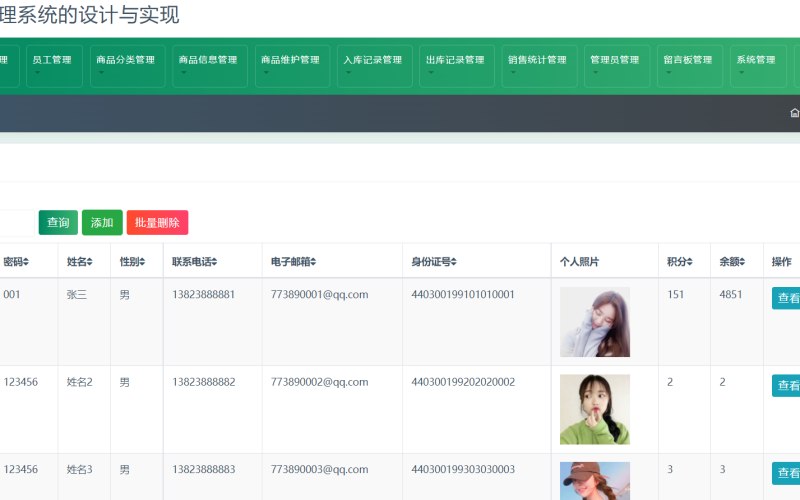
Task: Click 查看 button in 姓名3 row
Action: click(x=786, y=473)
